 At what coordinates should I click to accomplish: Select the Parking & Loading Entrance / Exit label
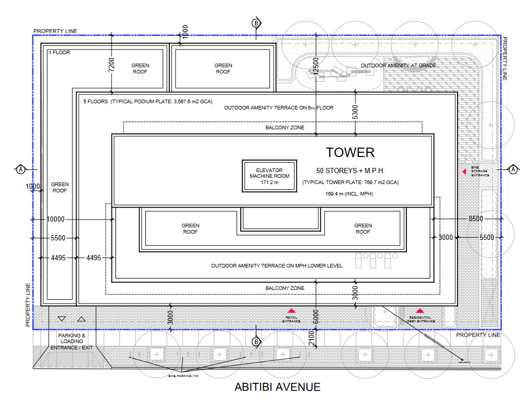pyautogui.click(x=71, y=342)
